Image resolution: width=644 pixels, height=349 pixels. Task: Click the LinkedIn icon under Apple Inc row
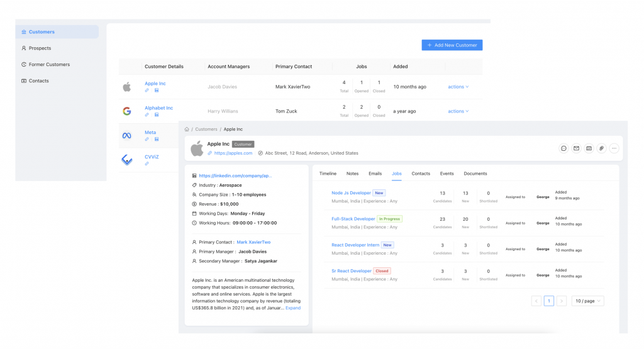pos(157,91)
